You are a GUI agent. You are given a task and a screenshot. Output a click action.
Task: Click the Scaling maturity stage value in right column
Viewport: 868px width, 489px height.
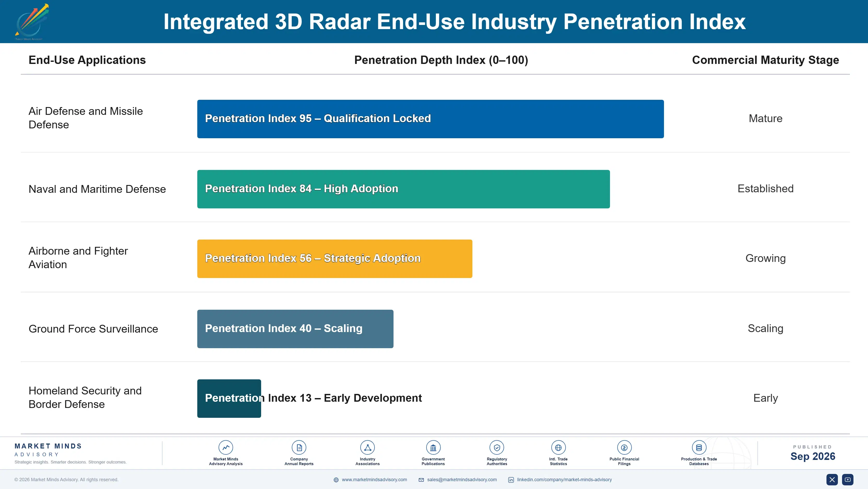(765, 328)
